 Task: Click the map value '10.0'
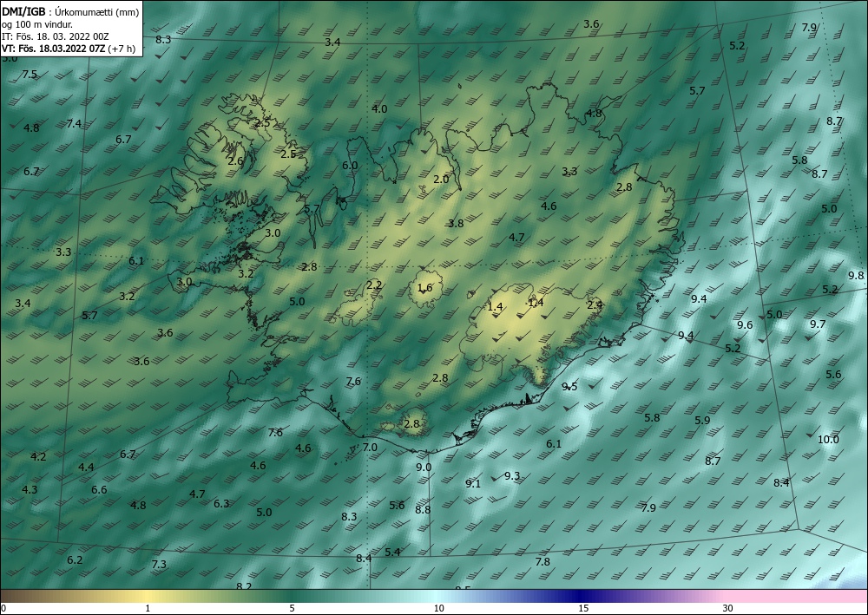click(828, 440)
